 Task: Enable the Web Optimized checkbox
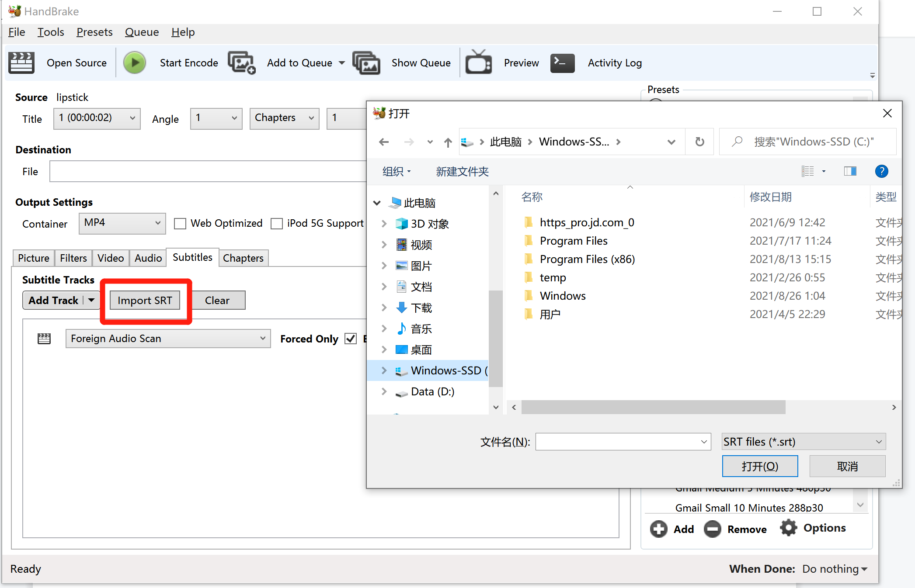click(180, 224)
